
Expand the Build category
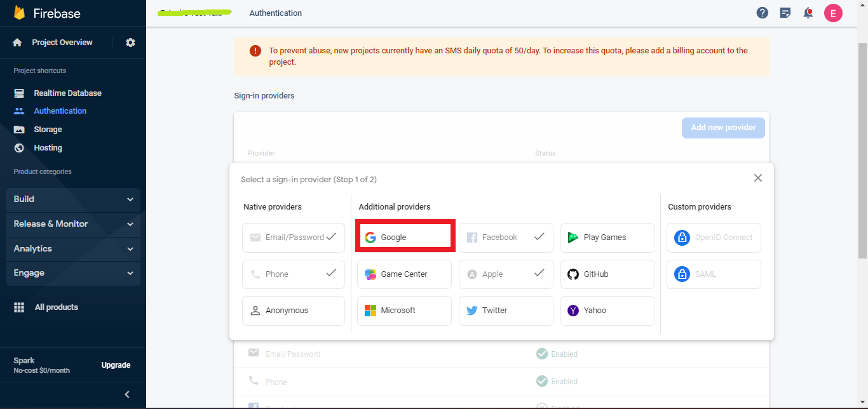point(73,199)
